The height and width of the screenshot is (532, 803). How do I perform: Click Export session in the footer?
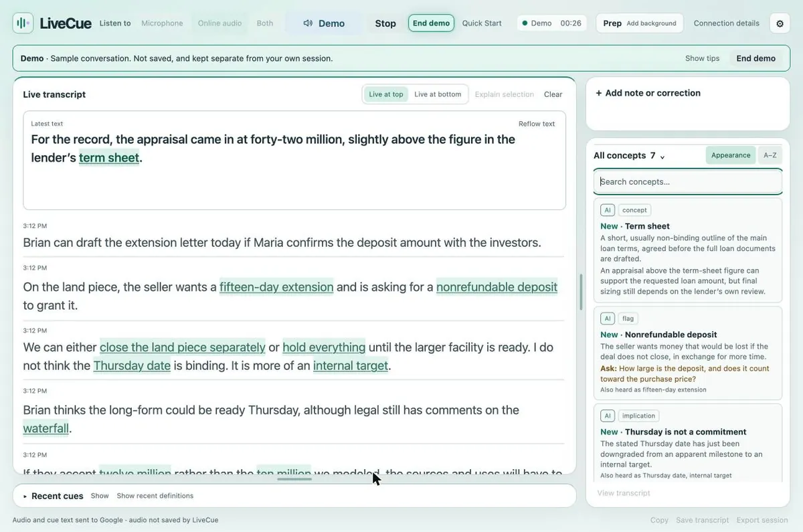pos(762,520)
